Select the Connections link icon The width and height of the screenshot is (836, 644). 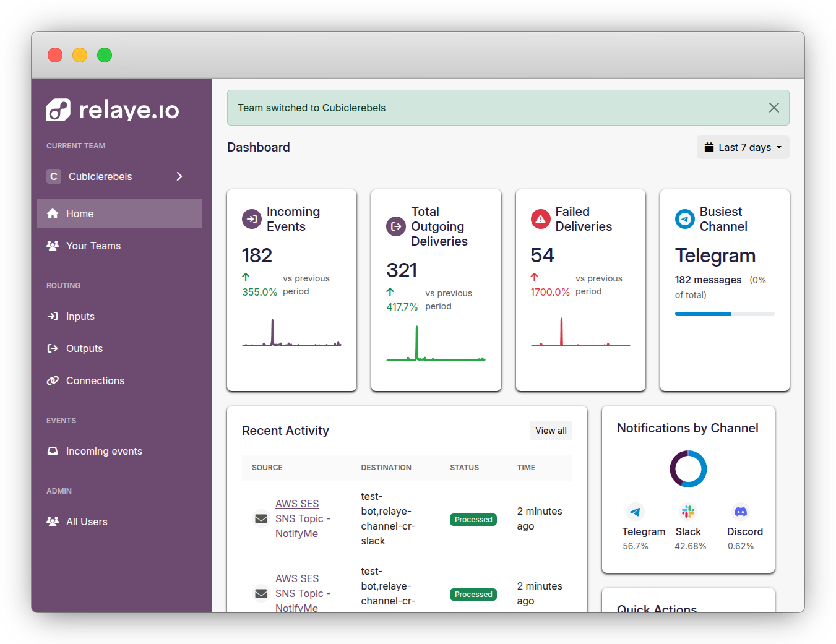coord(53,380)
